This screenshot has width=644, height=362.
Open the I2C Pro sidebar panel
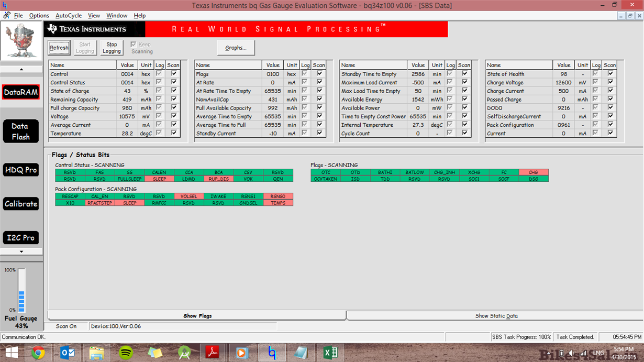[x=21, y=238]
